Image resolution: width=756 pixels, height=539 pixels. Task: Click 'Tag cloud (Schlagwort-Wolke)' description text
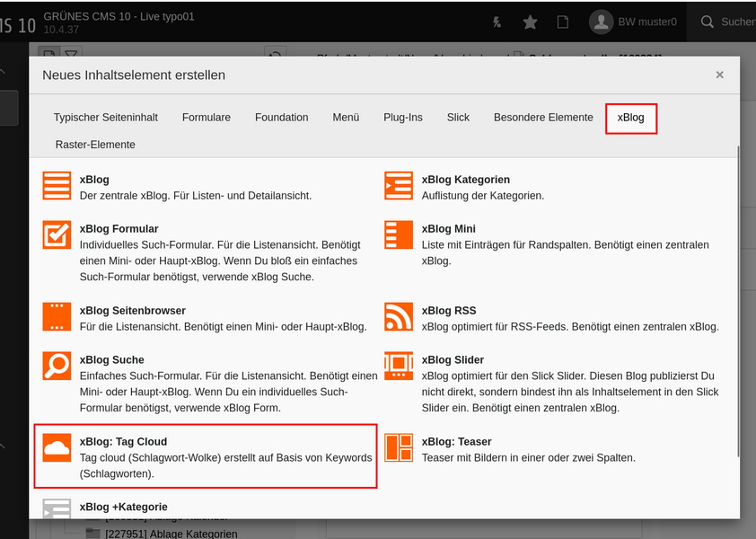click(225, 465)
